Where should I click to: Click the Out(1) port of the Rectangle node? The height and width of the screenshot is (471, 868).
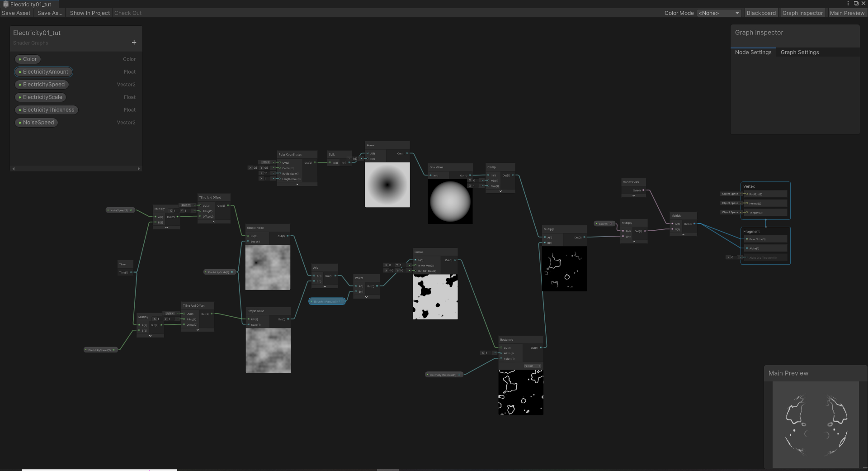tap(541, 347)
